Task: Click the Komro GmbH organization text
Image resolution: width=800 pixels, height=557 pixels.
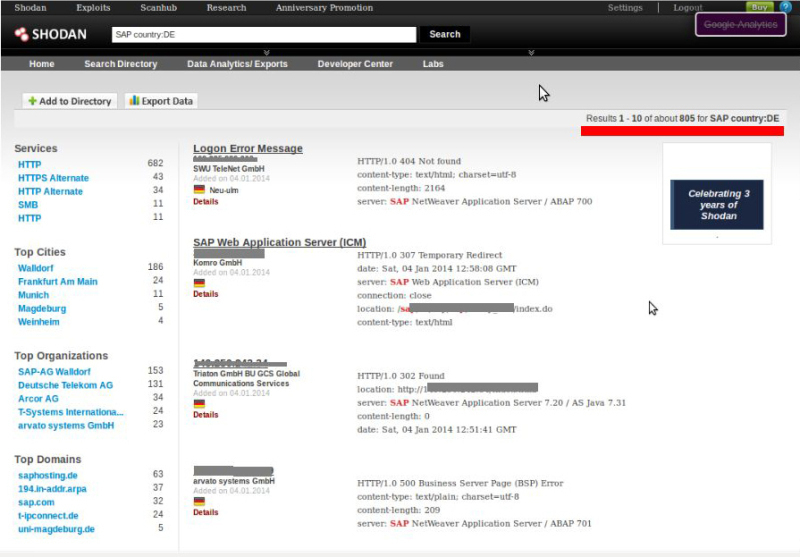Action: click(217, 263)
